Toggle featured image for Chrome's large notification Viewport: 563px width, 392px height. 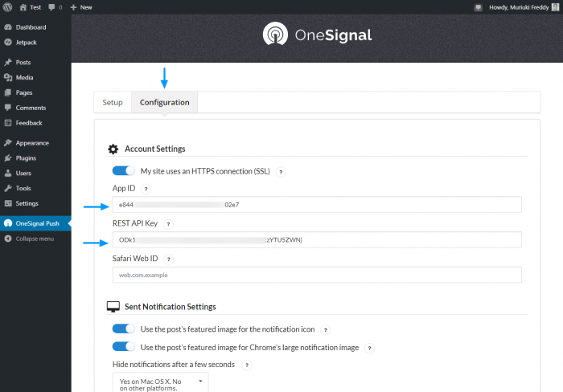(124, 347)
